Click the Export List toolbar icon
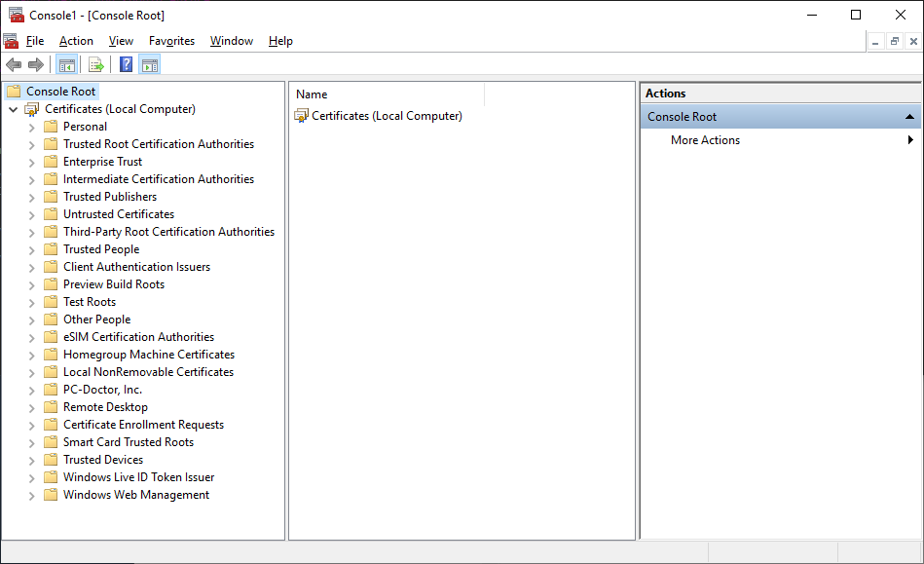The height and width of the screenshot is (564, 924). pyautogui.click(x=95, y=64)
